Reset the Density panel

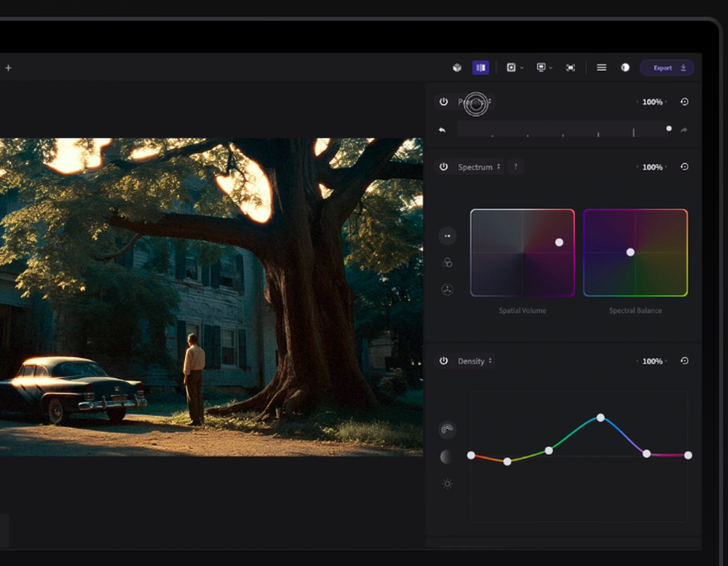(x=684, y=361)
